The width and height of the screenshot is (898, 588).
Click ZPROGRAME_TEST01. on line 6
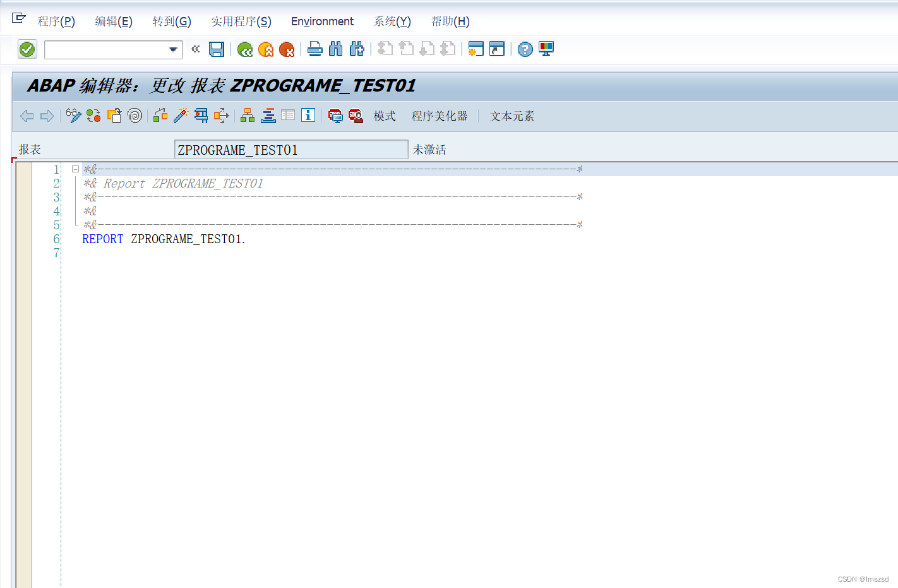pos(188,239)
